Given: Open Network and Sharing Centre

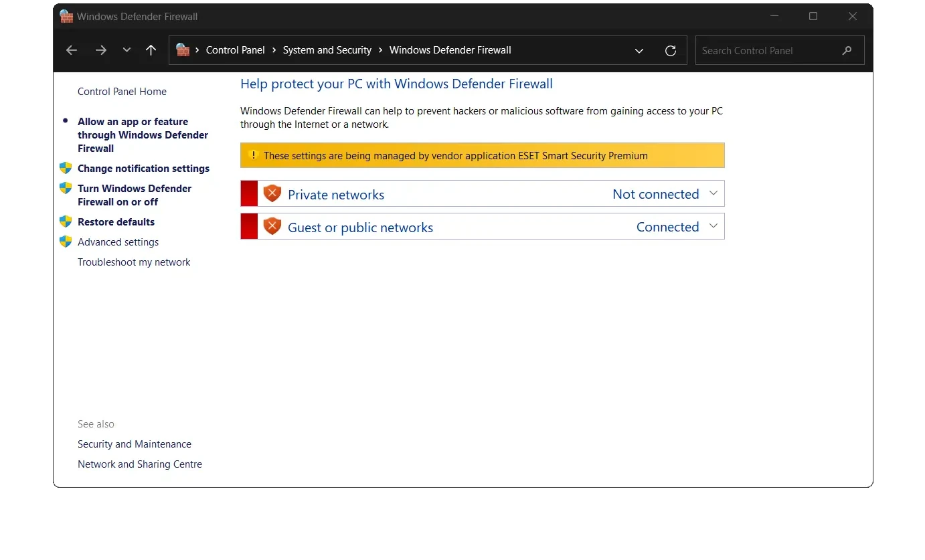Looking at the screenshot, I should point(140,464).
